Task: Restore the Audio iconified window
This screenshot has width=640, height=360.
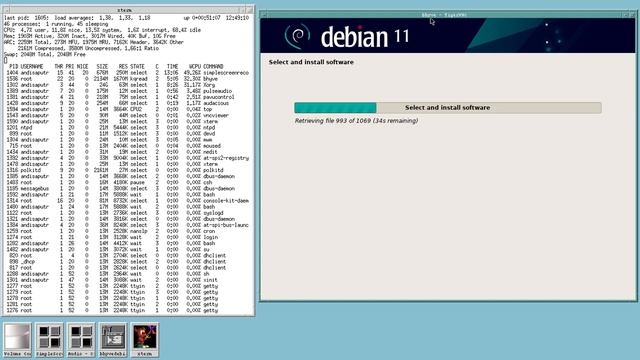Action: (81, 340)
